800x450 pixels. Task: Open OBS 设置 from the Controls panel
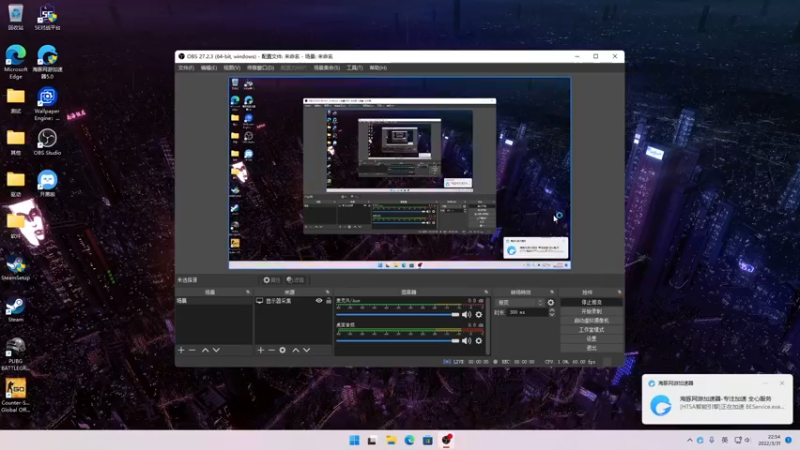pos(591,339)
